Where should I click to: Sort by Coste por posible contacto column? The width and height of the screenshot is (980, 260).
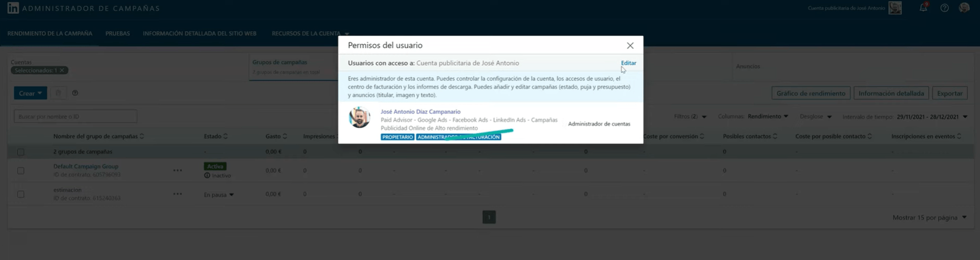click(x=833, y=136)
